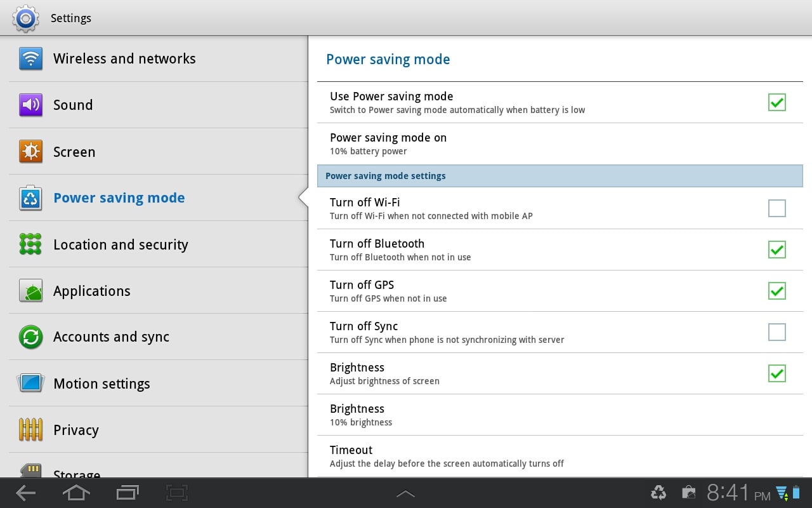Screen dimensions: 812x508
Task: Open Accounts and sync via refresh icon
Action: (x=30, y=337)
